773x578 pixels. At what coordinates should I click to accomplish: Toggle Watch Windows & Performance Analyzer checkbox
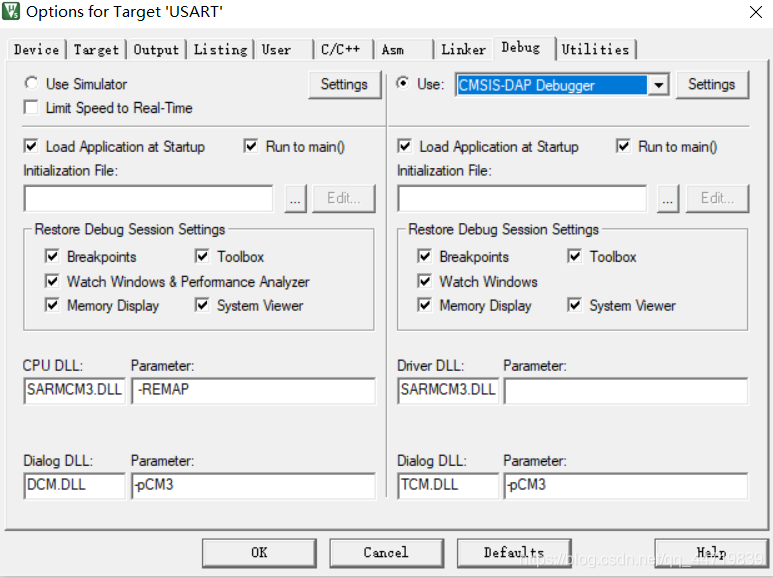pos(52,281)
